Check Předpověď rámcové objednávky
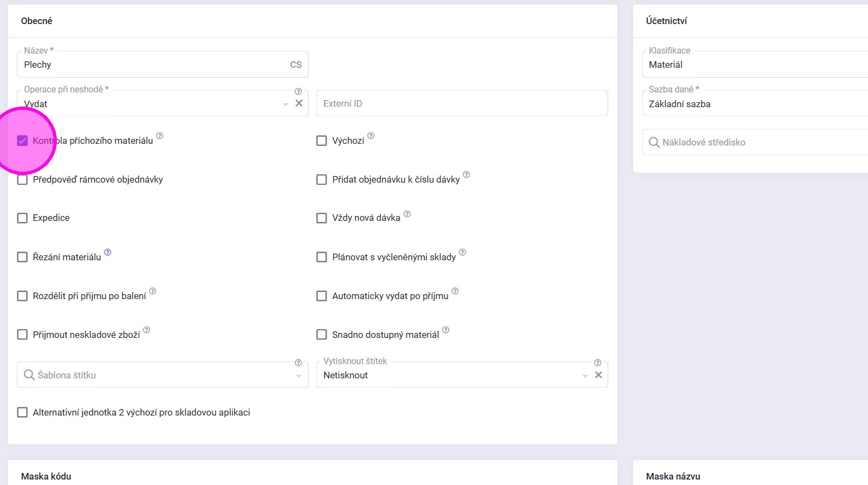Viewport: 868px width, 485px height. pos(22,179)
